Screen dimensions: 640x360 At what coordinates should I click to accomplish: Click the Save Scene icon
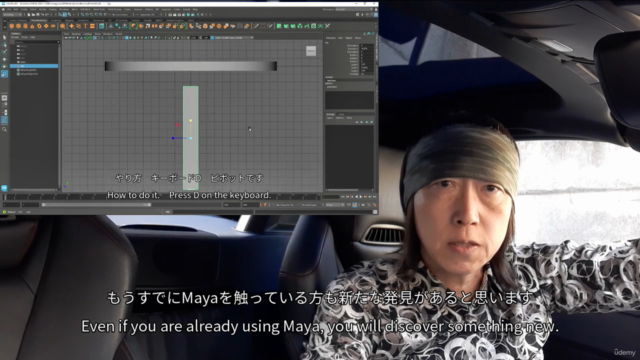click(x=37, y=15)
